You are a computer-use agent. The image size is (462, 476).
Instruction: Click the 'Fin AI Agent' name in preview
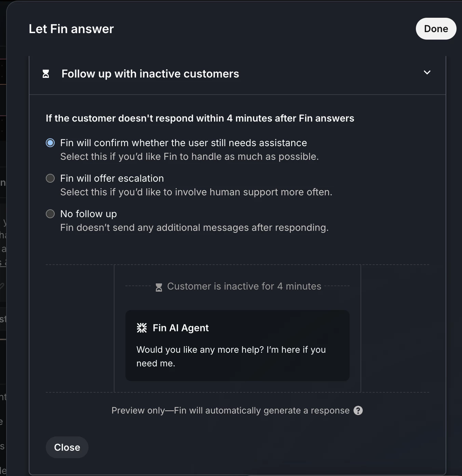[x=181, y=328]
